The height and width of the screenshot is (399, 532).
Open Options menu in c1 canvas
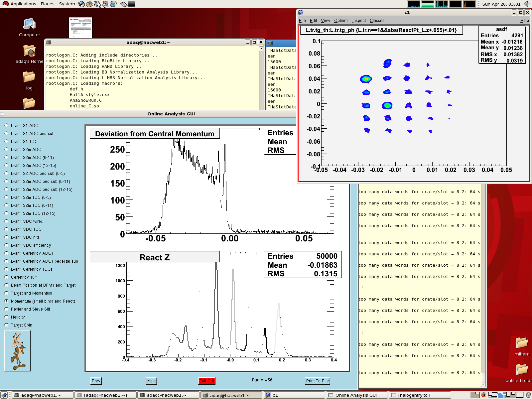341,21
